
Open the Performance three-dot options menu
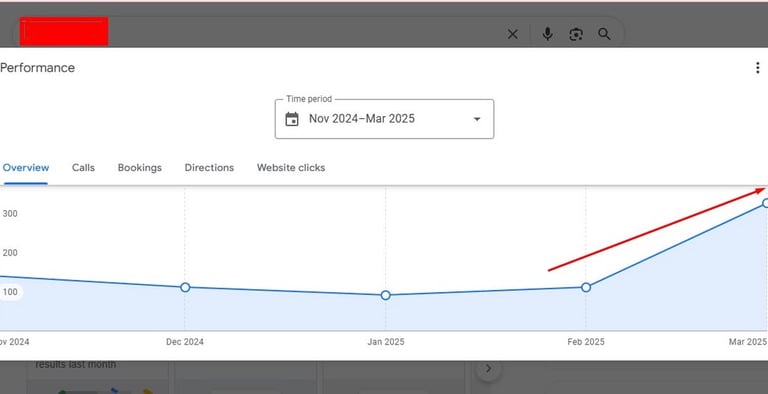pos(757,68)
